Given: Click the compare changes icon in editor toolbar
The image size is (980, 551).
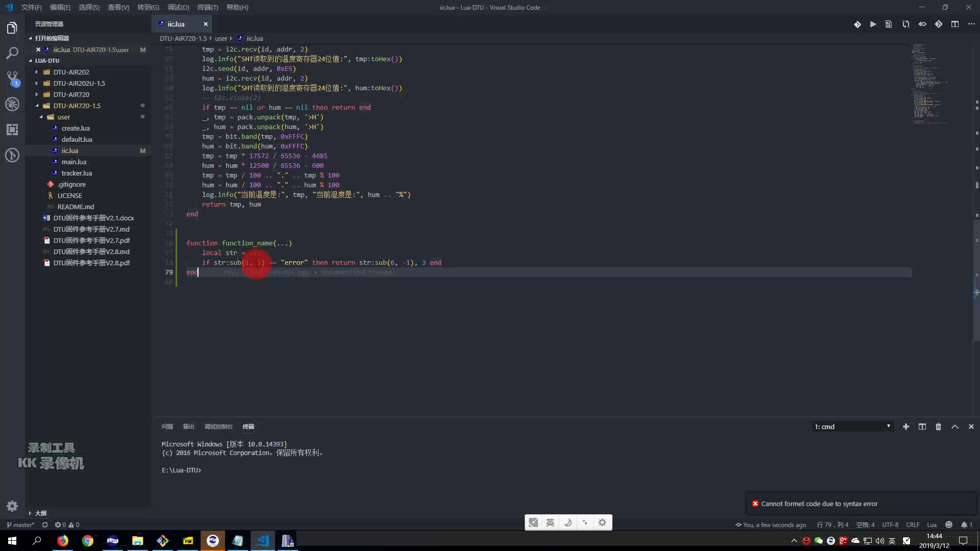Looking at the screenshot, I should point(905,24).
